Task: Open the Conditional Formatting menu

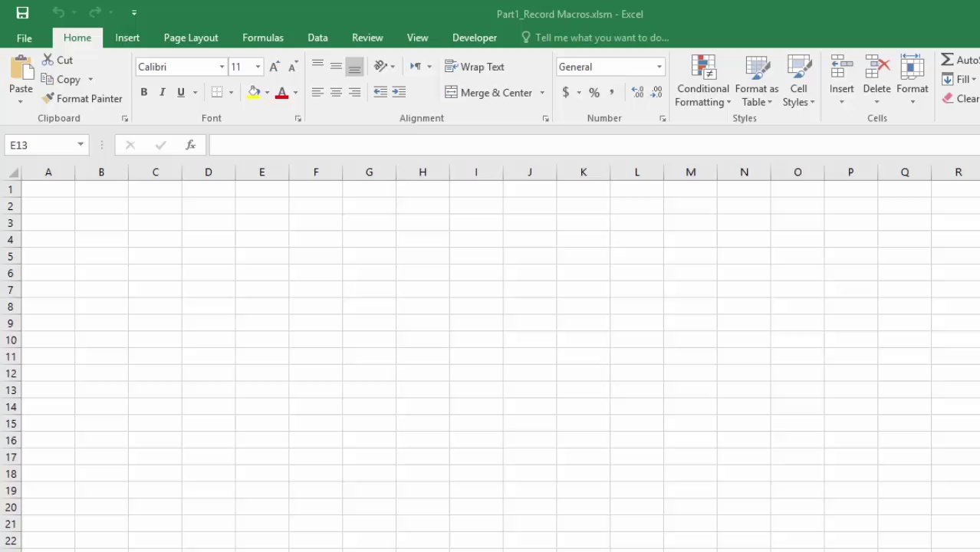Action: click(x=702, y=81)
